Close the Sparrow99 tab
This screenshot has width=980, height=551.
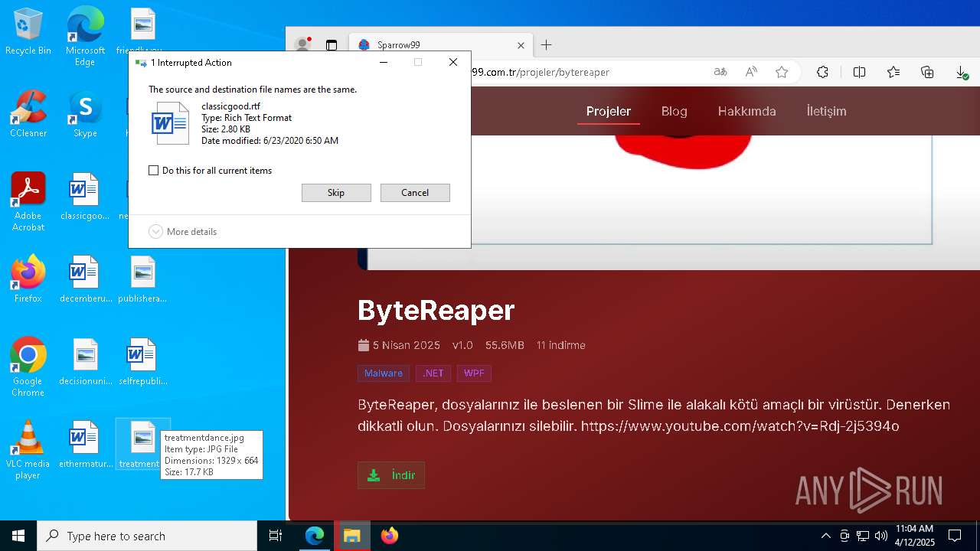pos(521,45)
